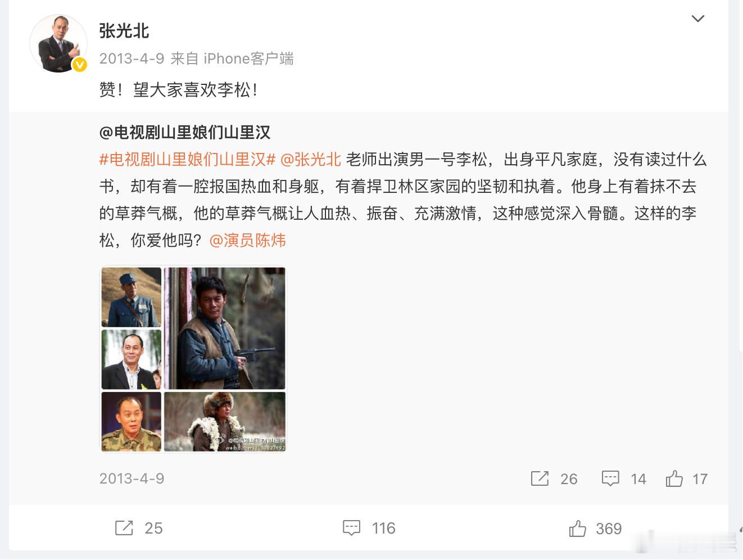Click 张光北's profile avatar
This screenshot has width=743, height=560.
(58, 44)
